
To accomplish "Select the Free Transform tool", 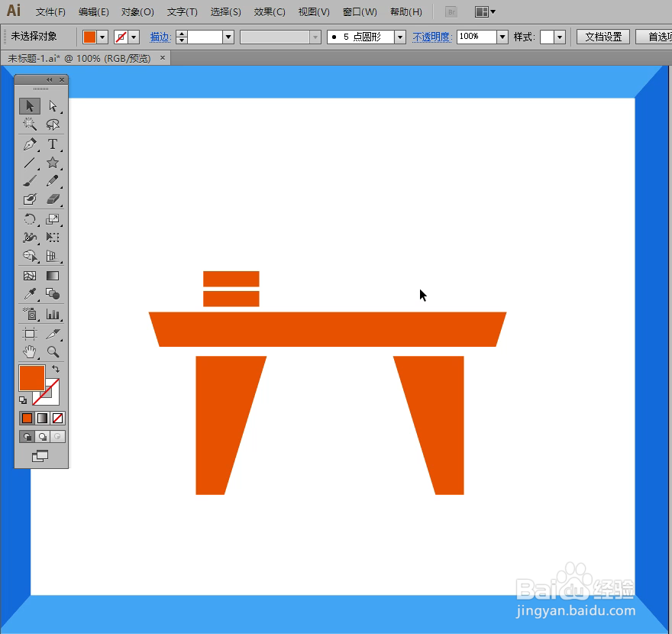I will tap(53, 238).
